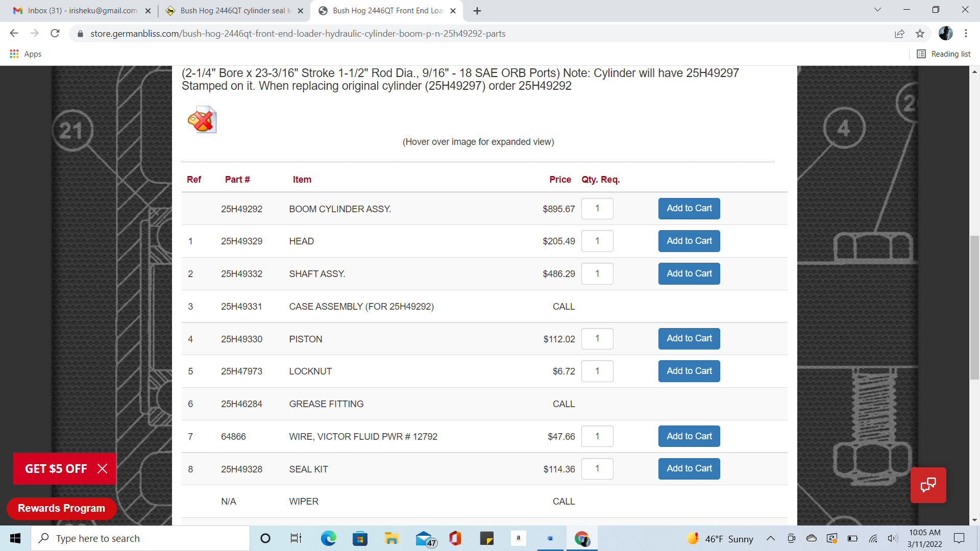Open the Rewards Program button
This screenshot has height=551, width=980.
point(61,508)
